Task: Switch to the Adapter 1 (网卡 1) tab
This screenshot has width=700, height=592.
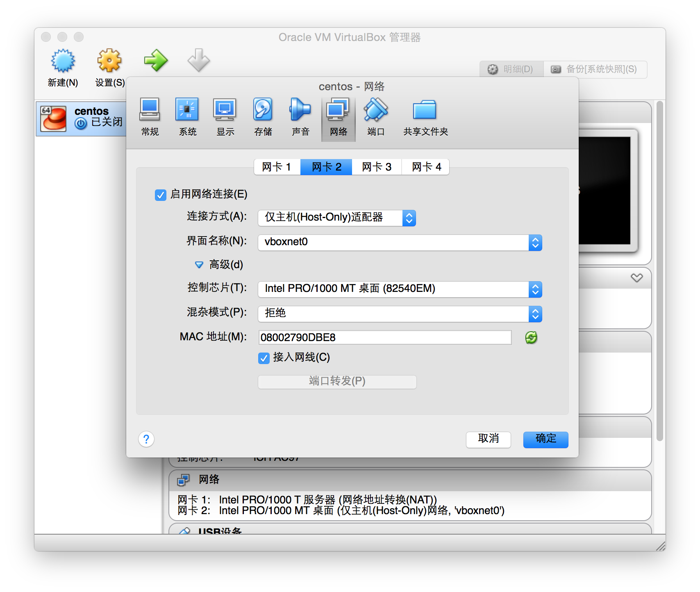Action: pyautogui.click(x=277, y=167)
